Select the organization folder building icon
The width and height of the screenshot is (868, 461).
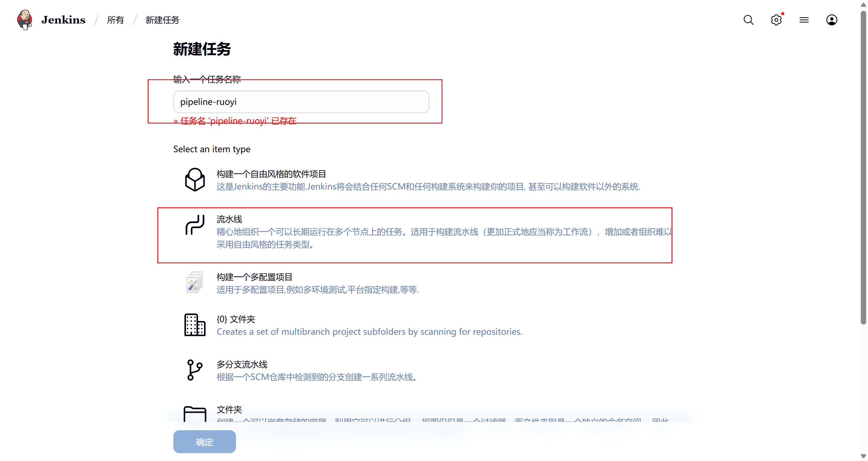pos(195,325)
